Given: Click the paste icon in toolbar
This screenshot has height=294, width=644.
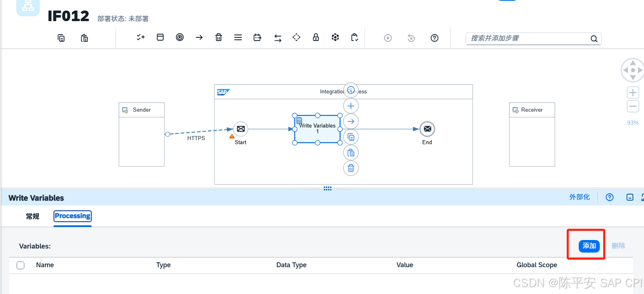Looking at the screenshot, I should click(x=84, y=38).
